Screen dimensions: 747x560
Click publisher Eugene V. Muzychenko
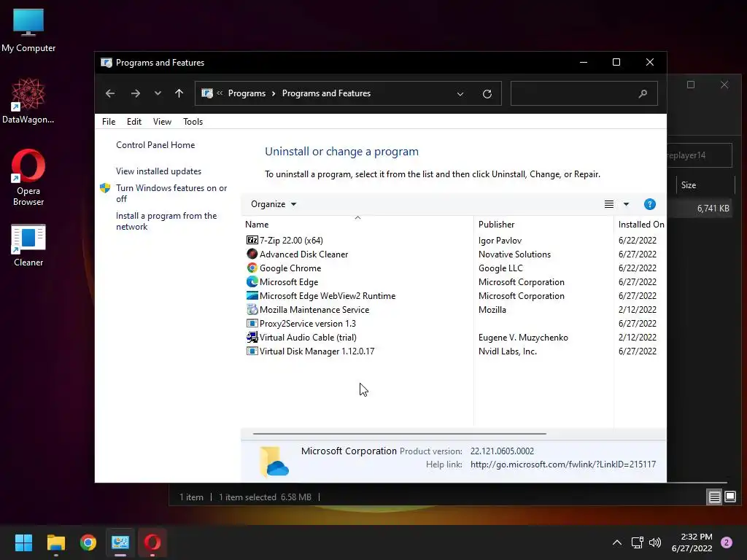[x=523, y=337]
